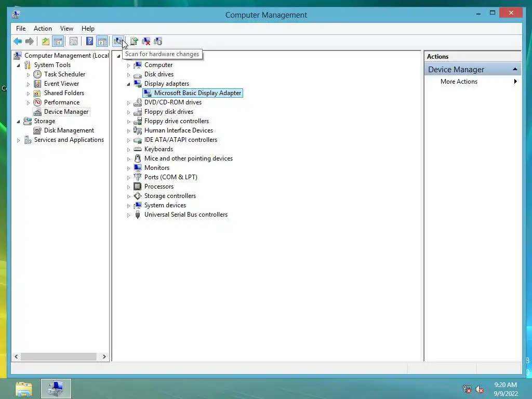Click the Up one level folder icon
This screenshot has width=532, height=399.
click(x=46, y=42)
